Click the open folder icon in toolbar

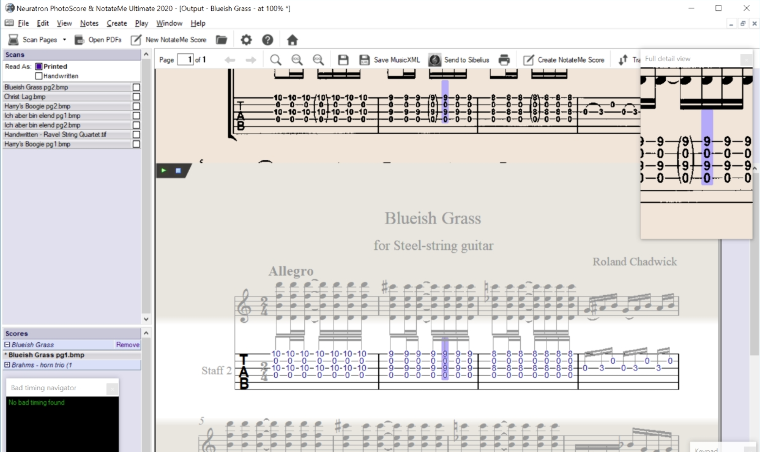pyautogui.click(x=222, y=40)
